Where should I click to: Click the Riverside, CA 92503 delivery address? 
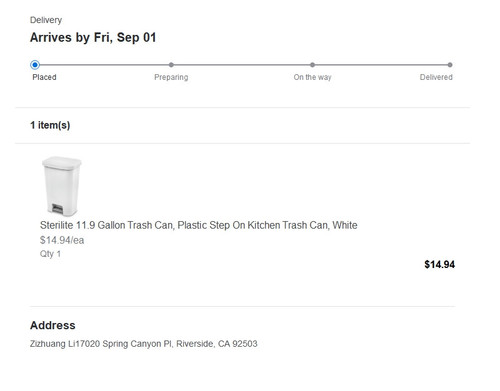pyautogui.click(x=144, y=344)
